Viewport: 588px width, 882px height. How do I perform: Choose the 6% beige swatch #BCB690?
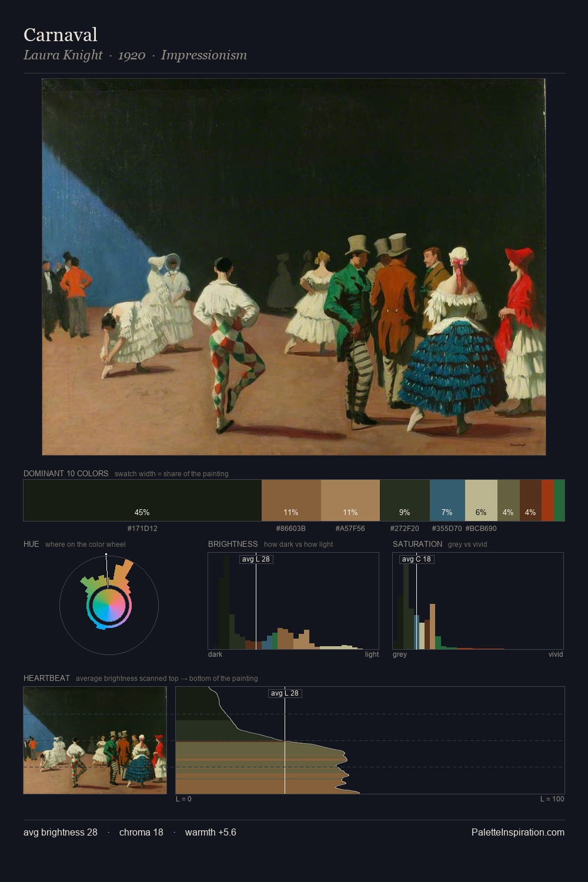coord(481,500)
